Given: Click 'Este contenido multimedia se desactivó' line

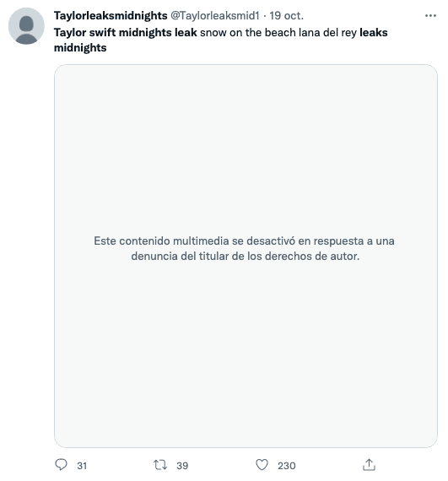Looking at the screenshot, I should tap(194, 240).
